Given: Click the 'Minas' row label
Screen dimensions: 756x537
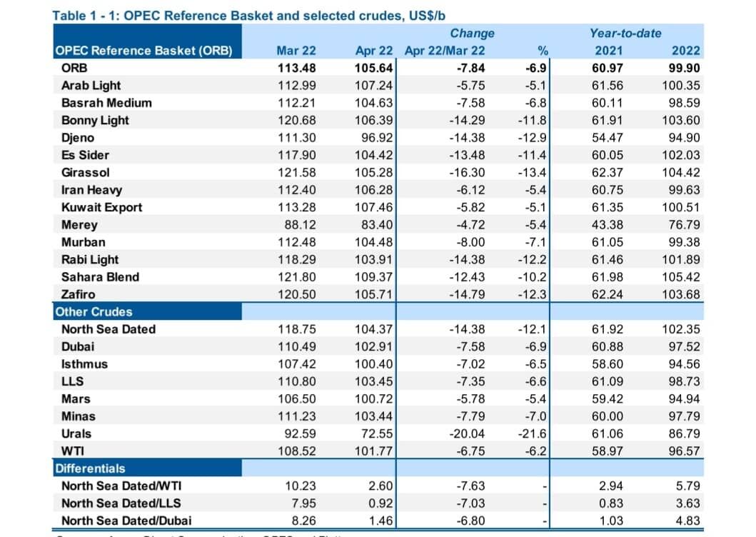Looking at the screenshot, I should pos(78,416).
